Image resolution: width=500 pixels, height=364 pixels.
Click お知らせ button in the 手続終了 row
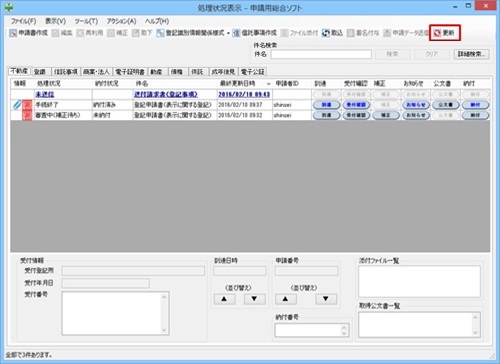416,105
